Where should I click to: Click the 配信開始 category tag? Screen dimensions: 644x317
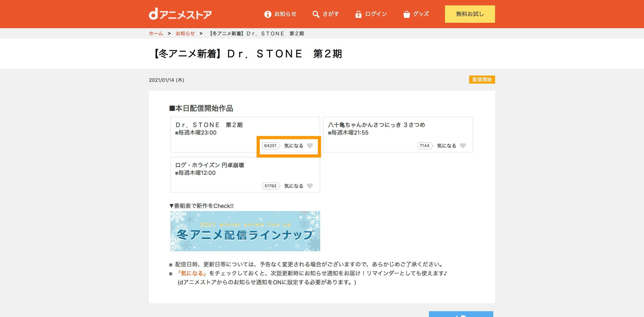pyautogui.click(x=482, y=80)
